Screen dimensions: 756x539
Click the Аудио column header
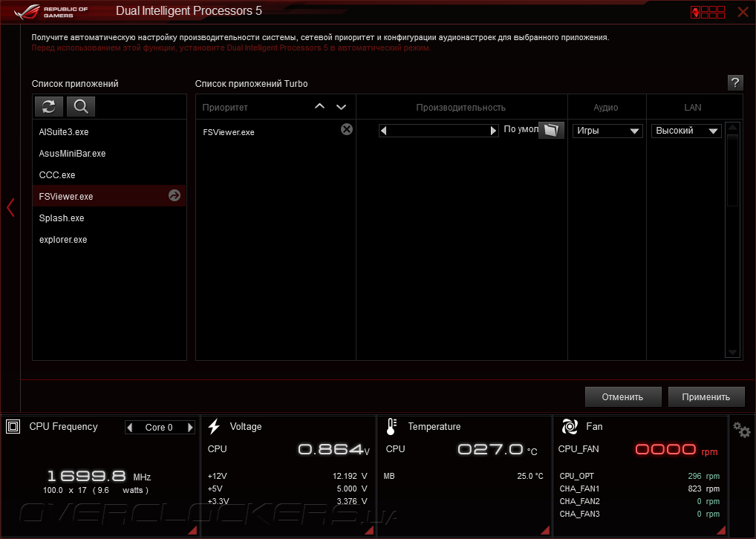coord(605,108)
